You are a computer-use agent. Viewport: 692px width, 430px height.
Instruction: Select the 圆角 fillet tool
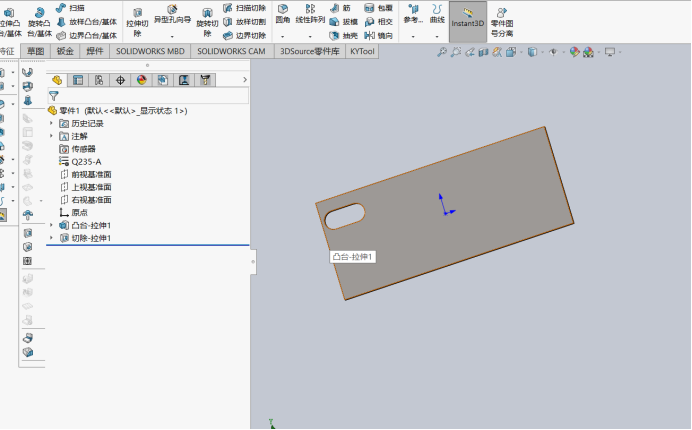(282, 14)
